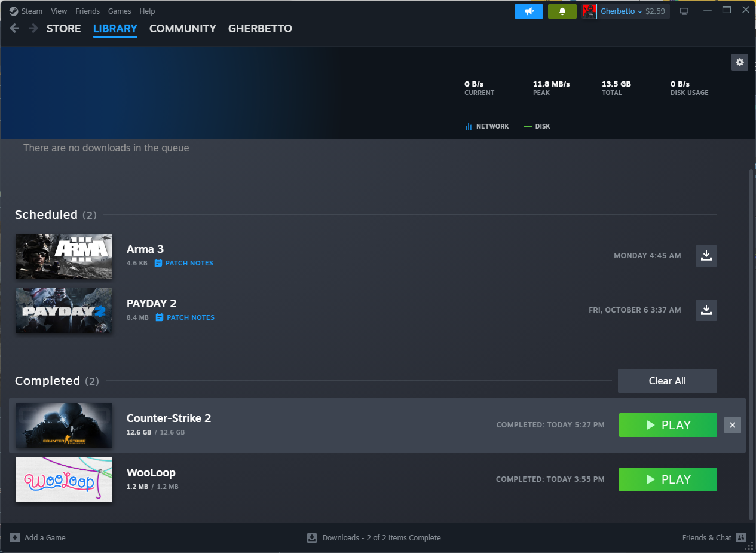Expand the Gherbetto account dropdown

tap(621, 11)
